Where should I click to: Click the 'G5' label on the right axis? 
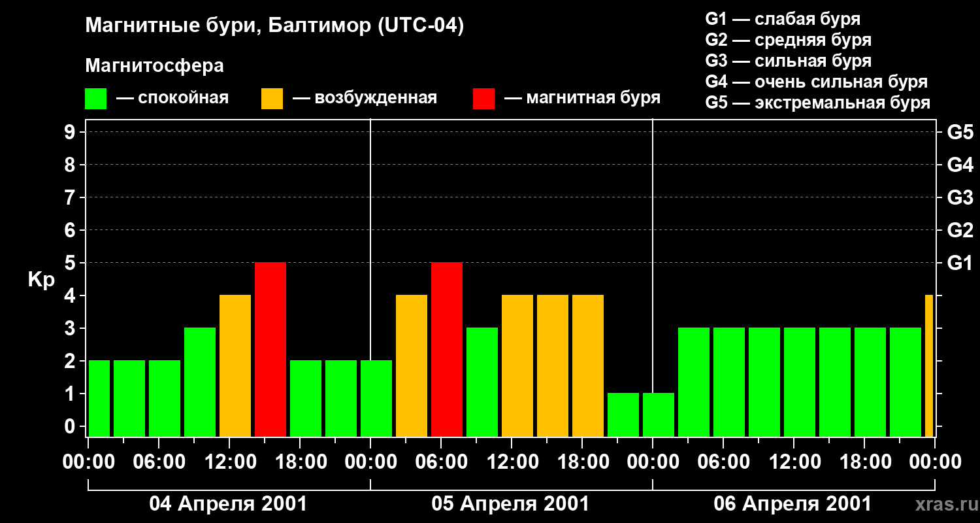(960, 132)
